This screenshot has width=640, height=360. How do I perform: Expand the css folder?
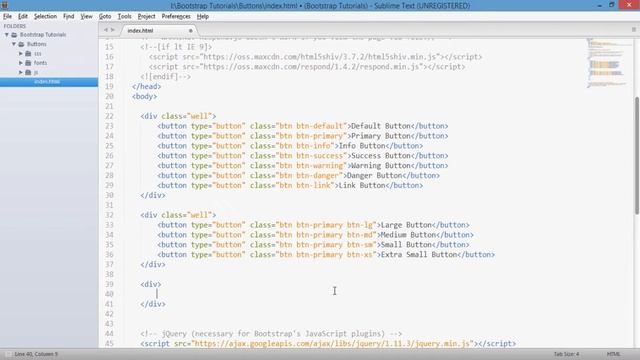click(x=20, y=53)
